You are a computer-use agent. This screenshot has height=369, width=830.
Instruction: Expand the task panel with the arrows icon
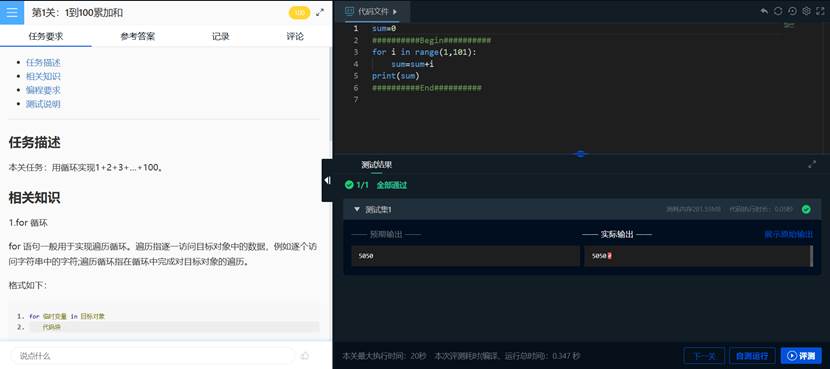coord(320,12)
